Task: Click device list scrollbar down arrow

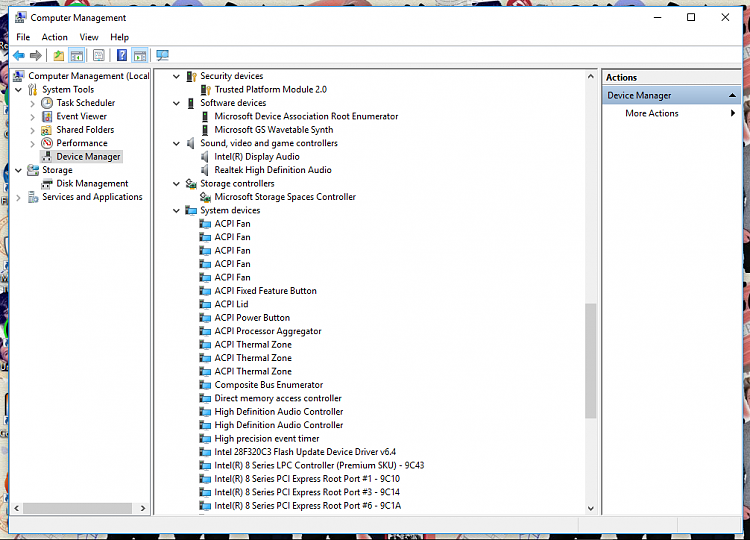Action: (x=591, y=508)
